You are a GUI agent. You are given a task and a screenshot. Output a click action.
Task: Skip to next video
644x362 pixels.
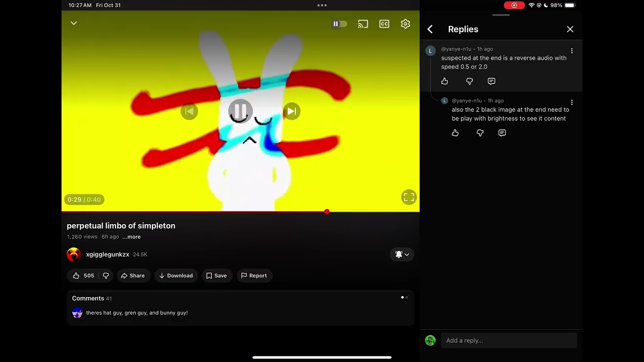coord(291,111)
